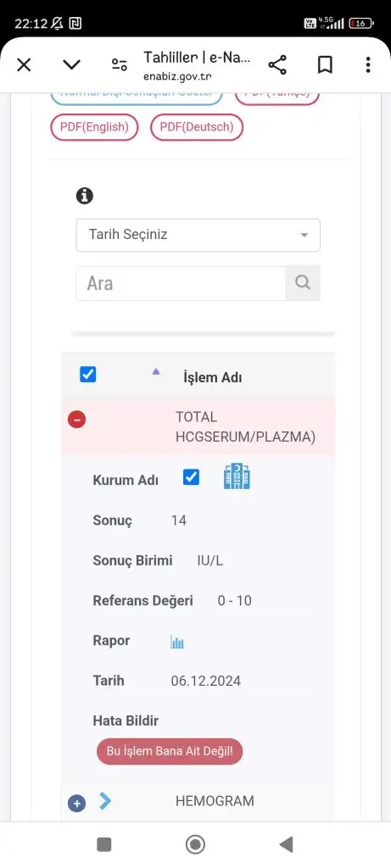Screen dimensions: 391x868
Task: Open the Tarih Seçiniz dropdown
Action: [x=198, y=235]
